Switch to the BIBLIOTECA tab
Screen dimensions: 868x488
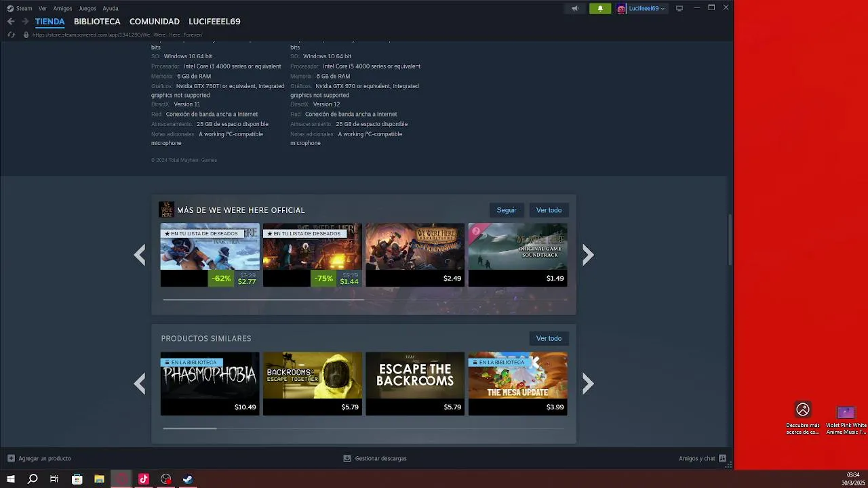tap(97, 22)
